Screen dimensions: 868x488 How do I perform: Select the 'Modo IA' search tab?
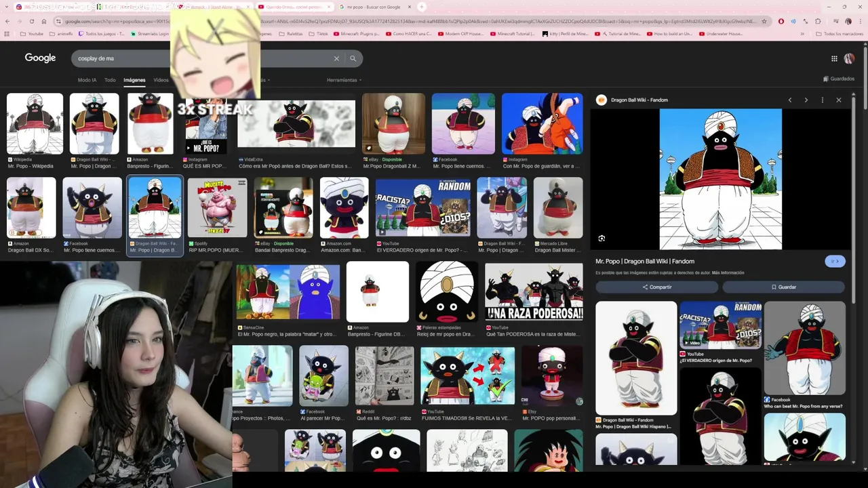87,80
